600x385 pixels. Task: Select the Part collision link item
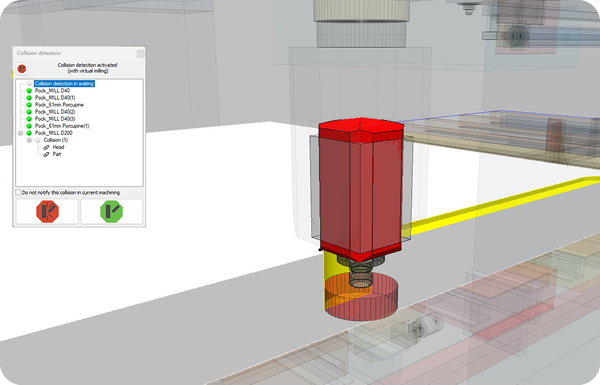pyautogui.click(x=57, y=154)
